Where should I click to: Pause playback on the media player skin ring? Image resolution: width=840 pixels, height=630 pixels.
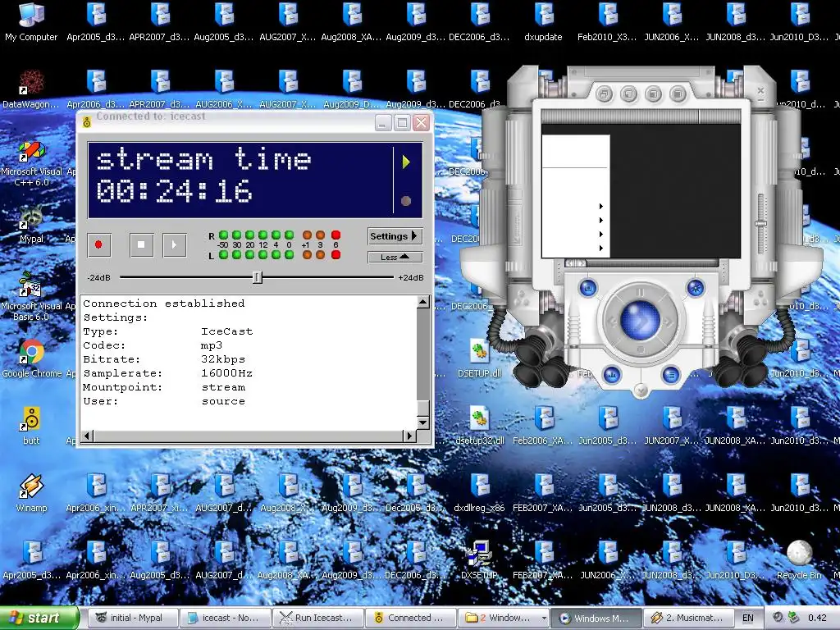pyautogui.click(x=640, y=293)
